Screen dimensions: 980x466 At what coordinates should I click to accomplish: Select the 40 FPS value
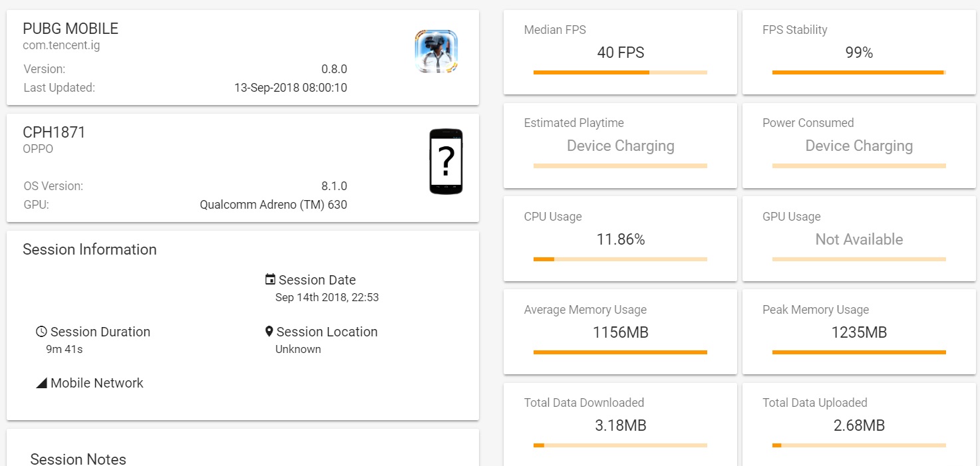click(x=621, y=53)
